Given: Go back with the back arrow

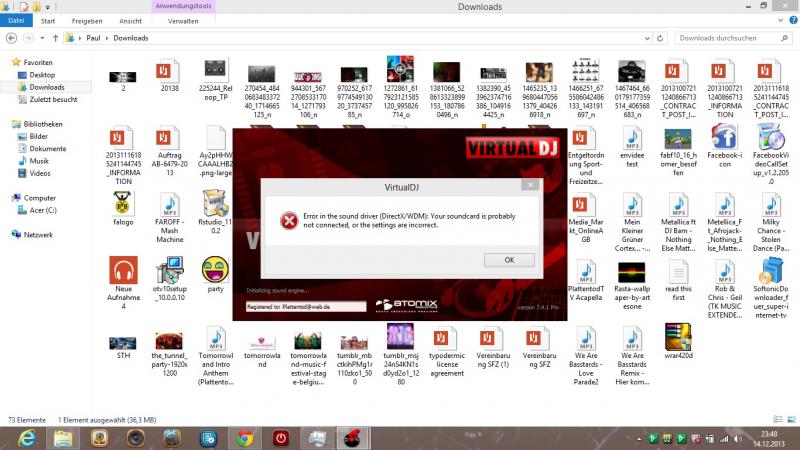Looking at the screenshot, I should [x=11, y=38].
